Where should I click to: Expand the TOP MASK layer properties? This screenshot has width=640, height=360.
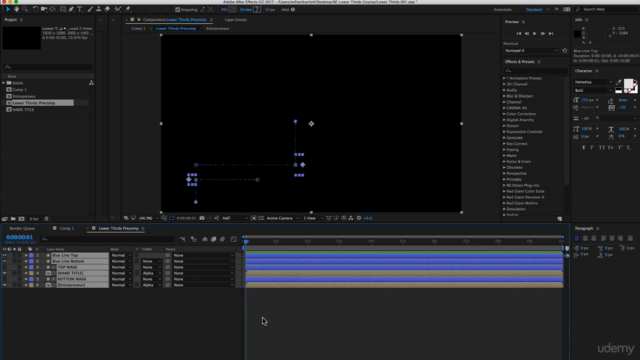pos(26,267)
